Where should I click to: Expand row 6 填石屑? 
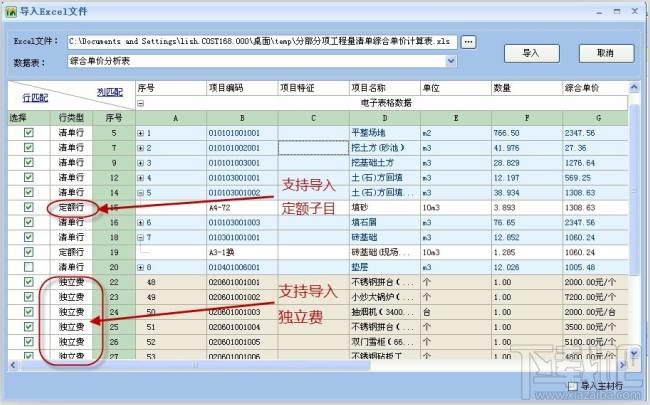[x=141, y=223]
